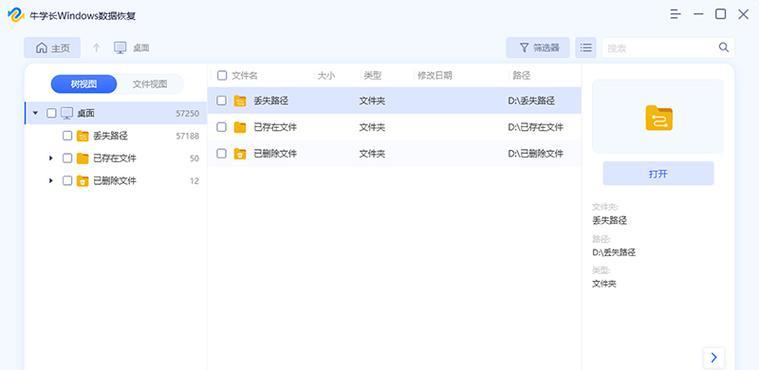This screenshot has width=759, height=370.
Task: Click 桌面 breadcrumb text
Action: click(x=141, y=48)
